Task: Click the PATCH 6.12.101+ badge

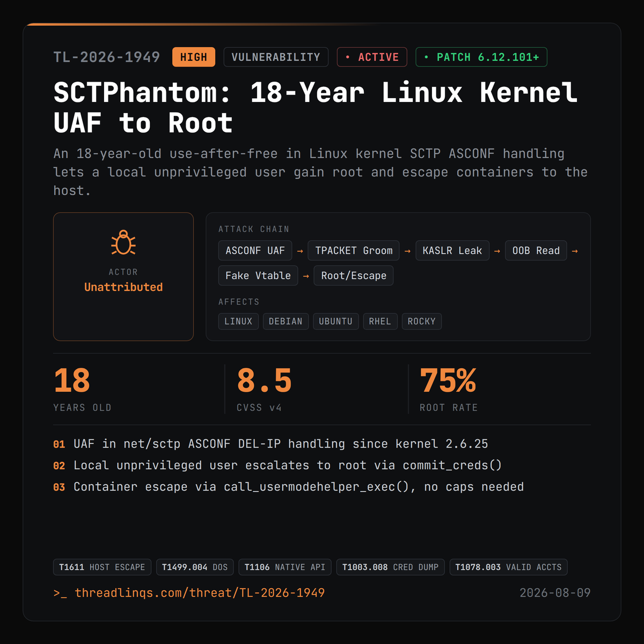Action: pos(481,57)
